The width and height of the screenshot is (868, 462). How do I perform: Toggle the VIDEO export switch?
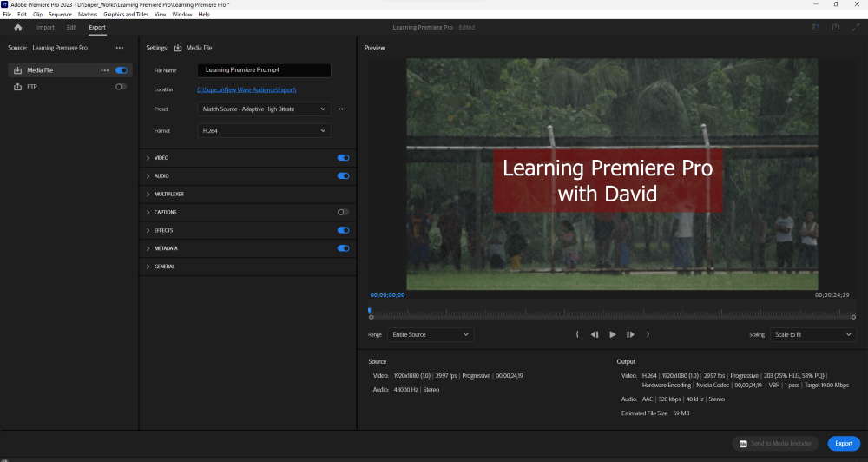click(343, 158)
